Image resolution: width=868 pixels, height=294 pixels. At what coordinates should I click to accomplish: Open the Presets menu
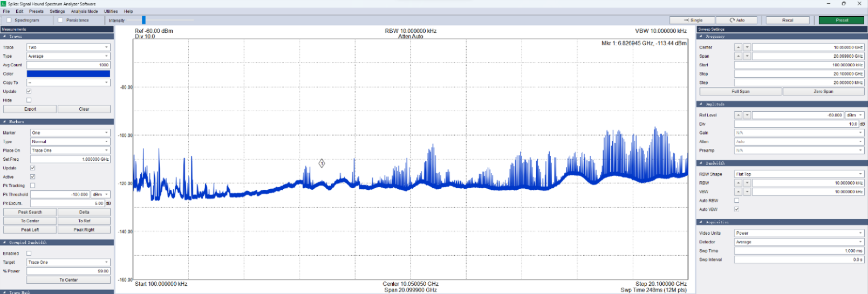[36, 11]
